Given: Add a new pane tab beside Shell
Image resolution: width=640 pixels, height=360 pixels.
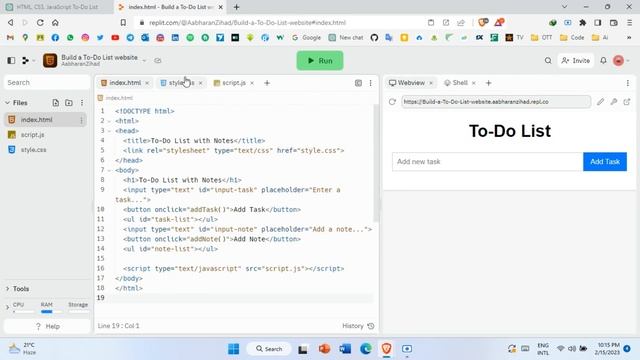Looking at the screenshot, I should (489, 83).
